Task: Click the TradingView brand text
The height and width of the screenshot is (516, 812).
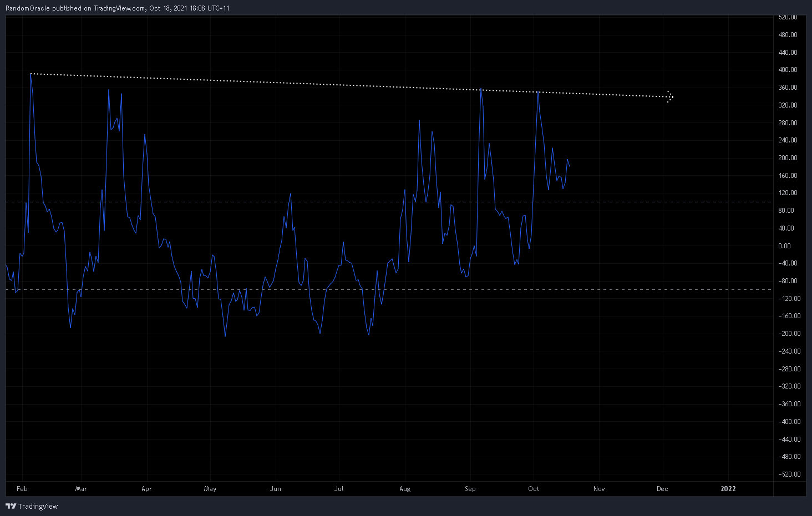Action: [x=38, y=506]
